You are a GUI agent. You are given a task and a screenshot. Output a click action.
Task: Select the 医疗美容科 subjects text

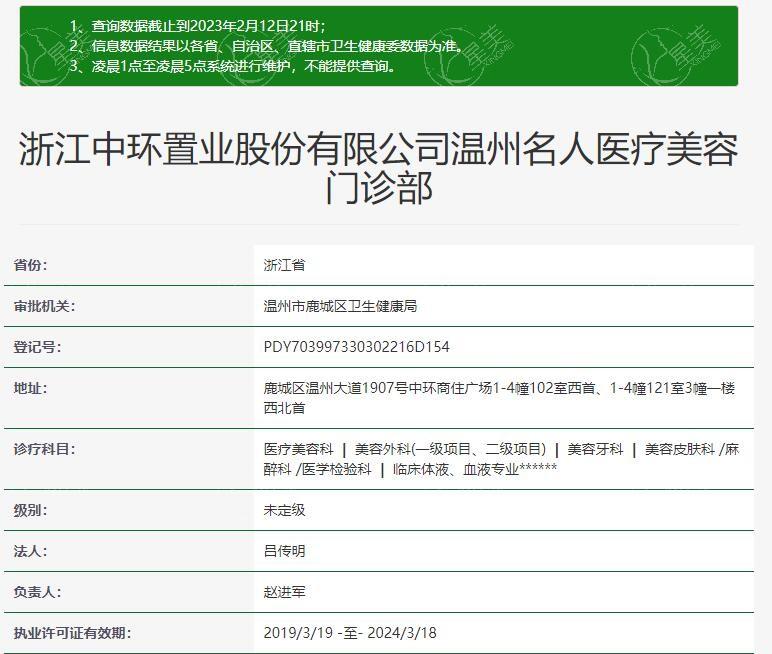click(x=501, y=459)
